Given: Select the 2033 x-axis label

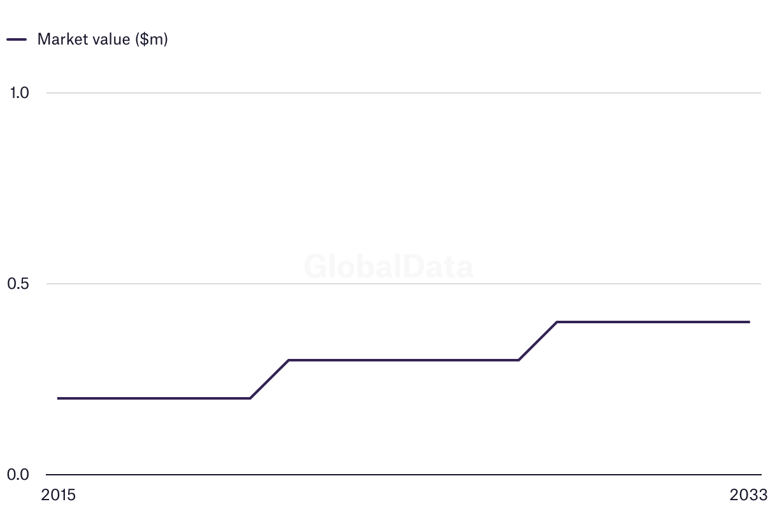Looking at the screenshot, I should [749, 495].
